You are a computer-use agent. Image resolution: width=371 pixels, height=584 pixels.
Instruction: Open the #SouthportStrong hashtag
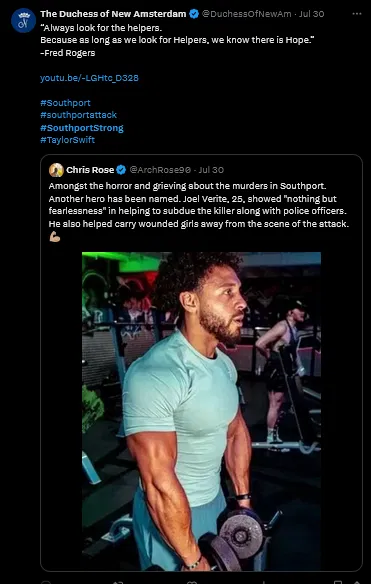pos(82,128)
